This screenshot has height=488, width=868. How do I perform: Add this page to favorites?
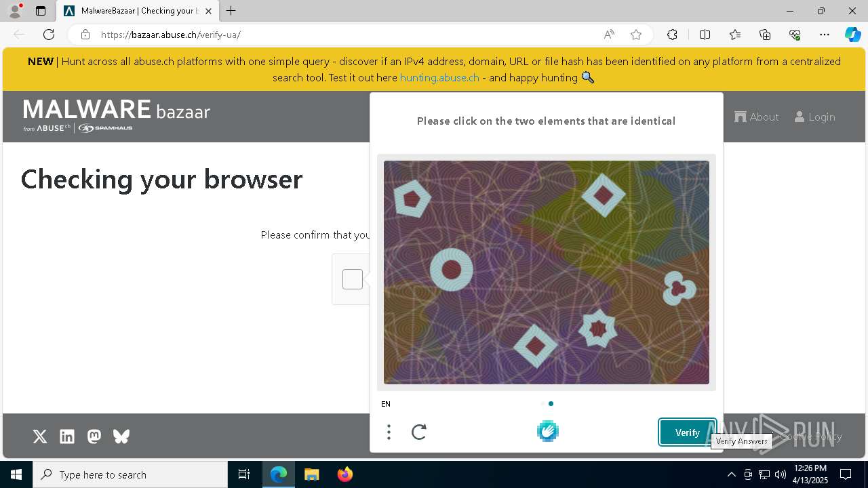[636, 35]
